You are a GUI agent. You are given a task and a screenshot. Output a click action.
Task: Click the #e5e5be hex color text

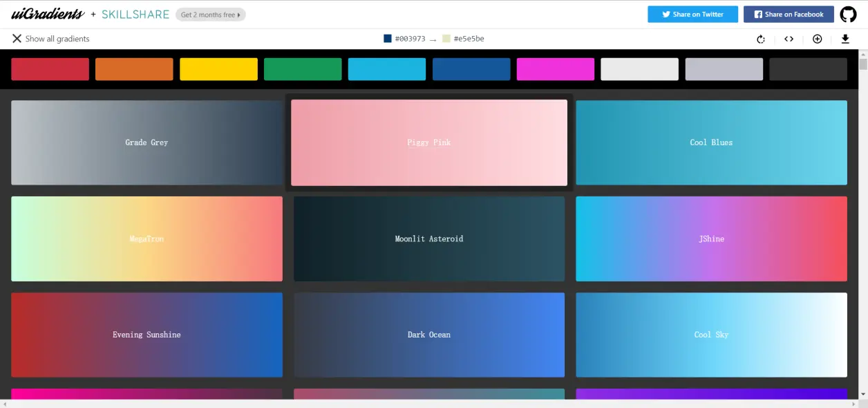coord(469,39)
